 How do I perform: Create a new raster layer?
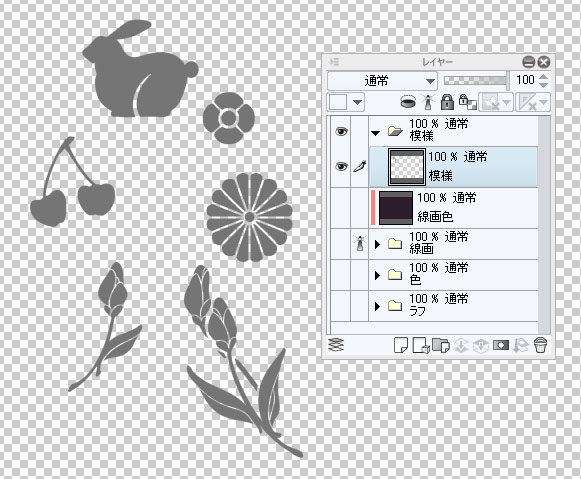pos(401,345)
